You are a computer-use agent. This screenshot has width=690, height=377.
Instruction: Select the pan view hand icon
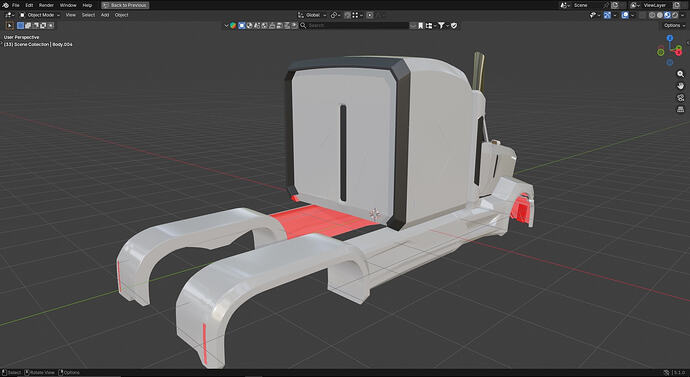(x=680, y=86)
